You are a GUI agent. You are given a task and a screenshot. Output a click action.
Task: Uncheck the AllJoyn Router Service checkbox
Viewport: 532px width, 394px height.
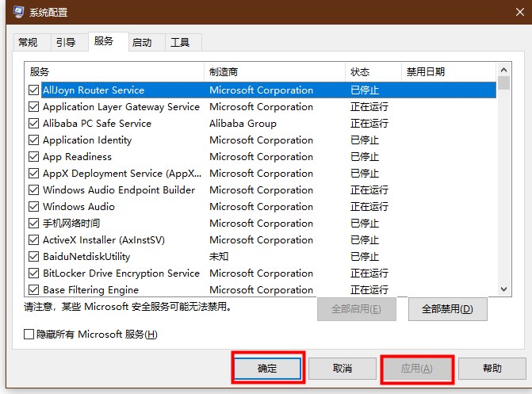33,90
